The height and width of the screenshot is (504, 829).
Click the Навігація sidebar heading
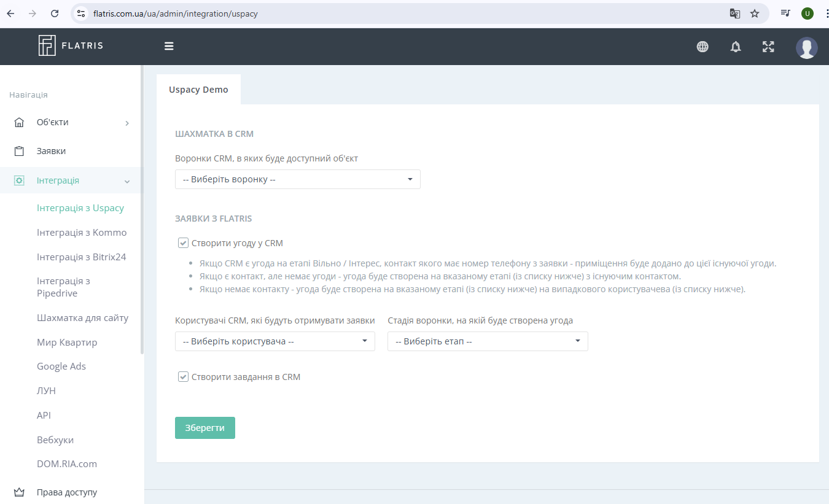tap(28, 95)
